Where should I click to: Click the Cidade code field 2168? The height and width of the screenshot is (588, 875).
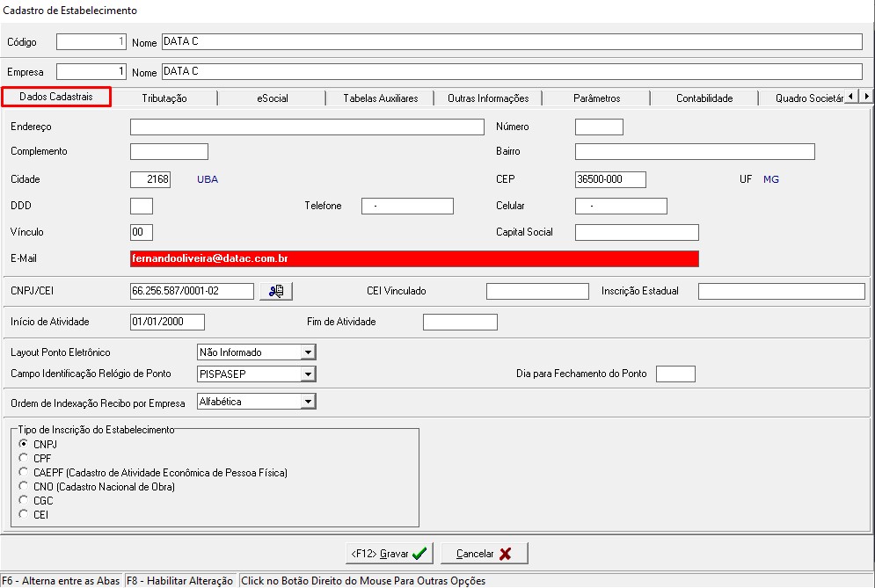[x=150, y=179]
